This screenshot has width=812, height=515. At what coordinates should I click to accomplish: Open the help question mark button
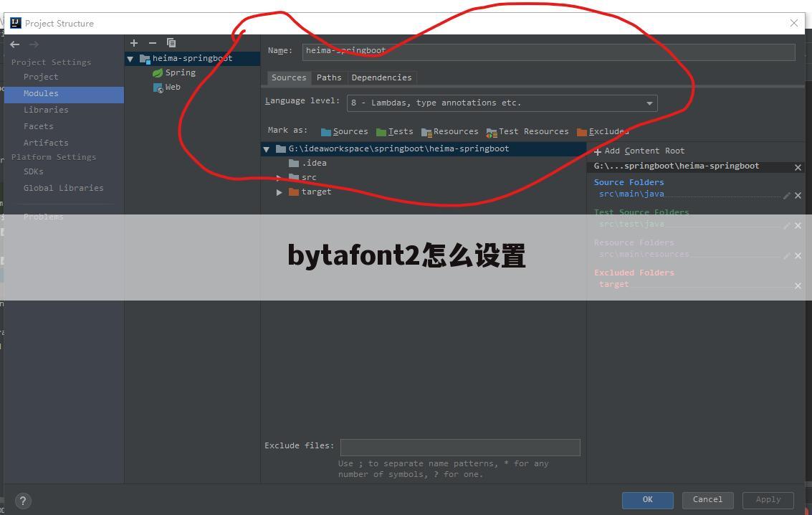pyautogui.click(x=22, y=501)
